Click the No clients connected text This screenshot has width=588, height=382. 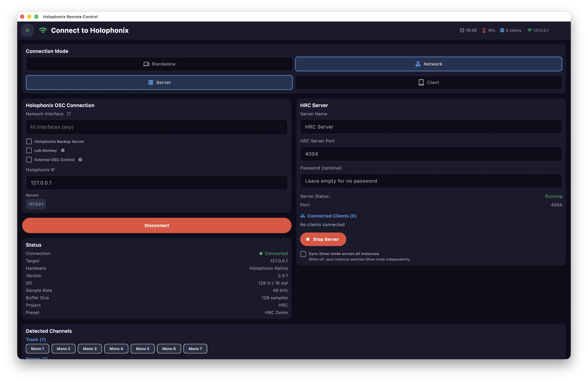pos(322,225)
